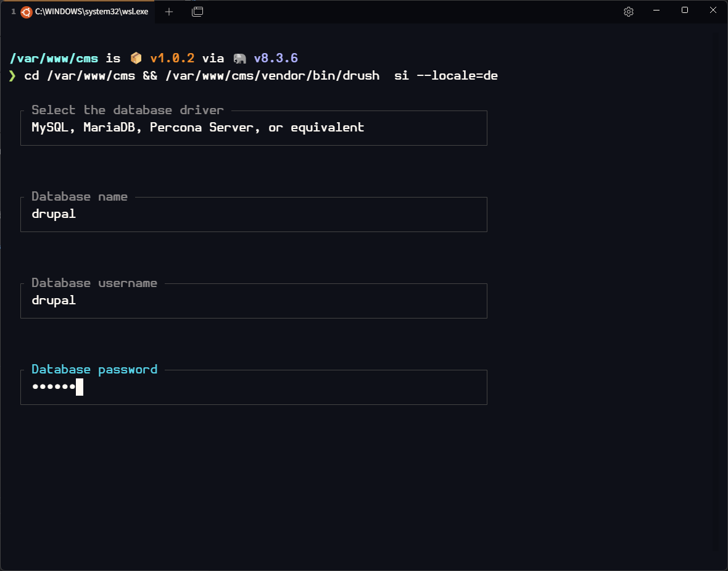Viewport: 728px width, 571px height.
Task: Click the v1.0.2 package version text
Action: (x=172, y=59)
